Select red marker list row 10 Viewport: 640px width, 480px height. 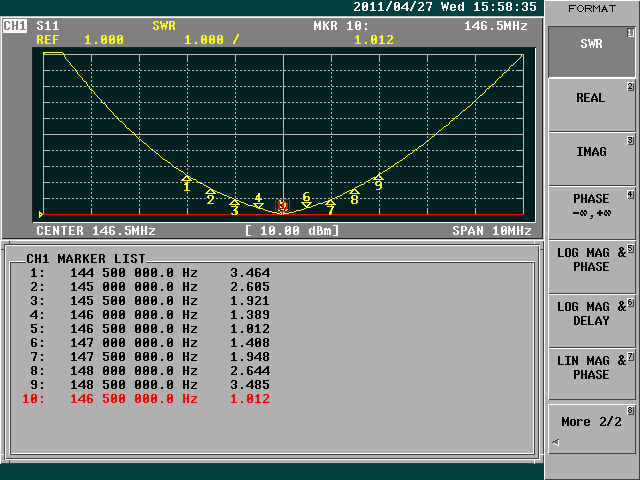[x=147, y=399]
